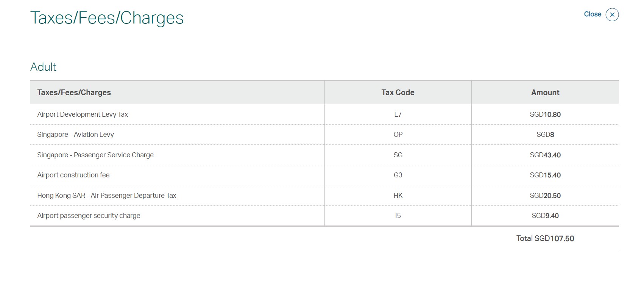Click the amount SGD20.50

point(545,196)
